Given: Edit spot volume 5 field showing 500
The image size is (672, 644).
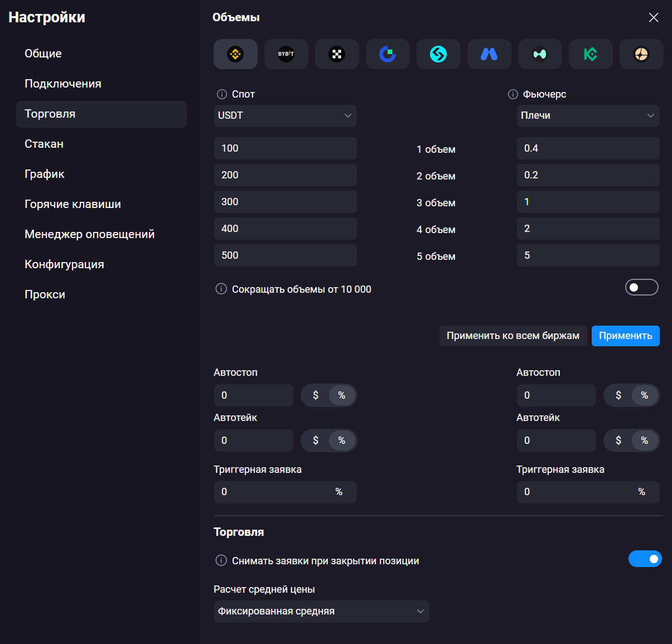Looking at the screenshot, I should [285, 255].
